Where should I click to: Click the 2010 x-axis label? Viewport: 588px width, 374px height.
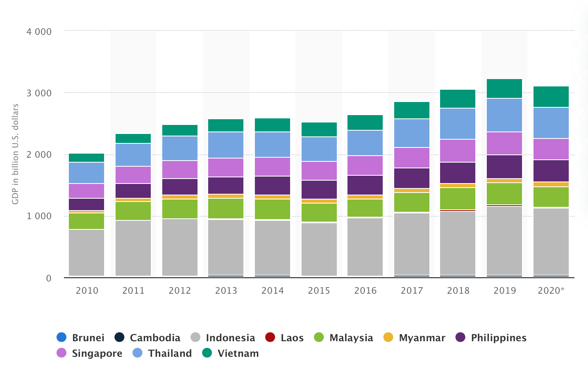[x=87, y=290]
